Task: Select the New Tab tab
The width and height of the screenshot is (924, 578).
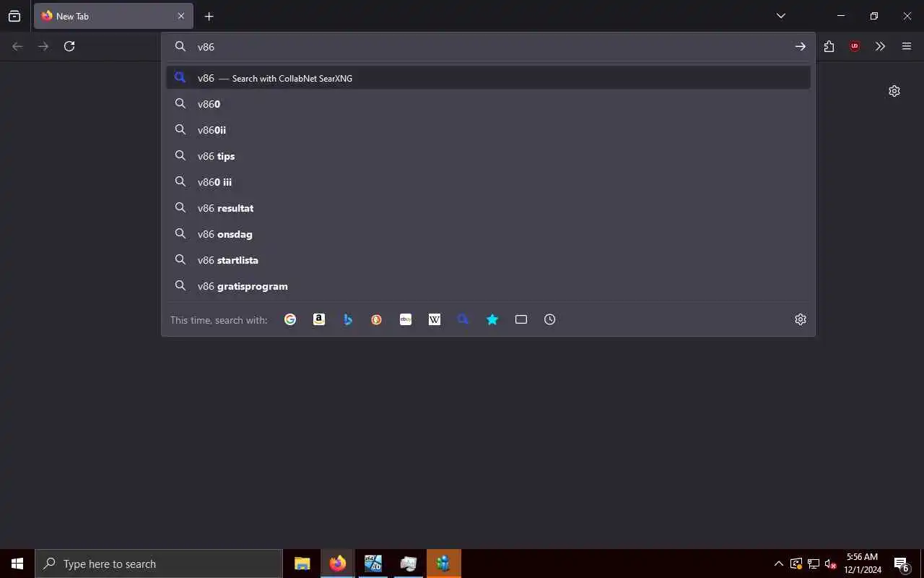Action: click(113, 16)
